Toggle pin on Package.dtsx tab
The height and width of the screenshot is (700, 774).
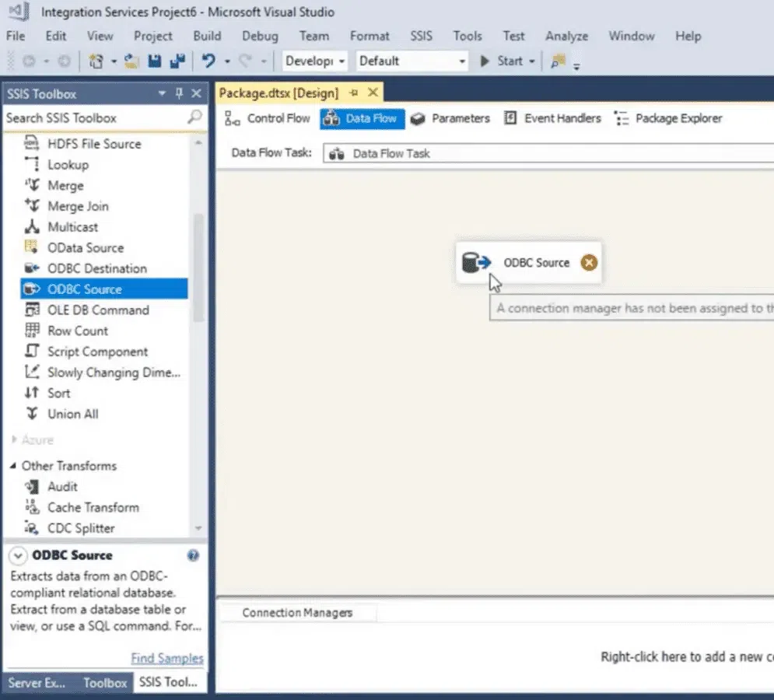(x=353, y=93)
